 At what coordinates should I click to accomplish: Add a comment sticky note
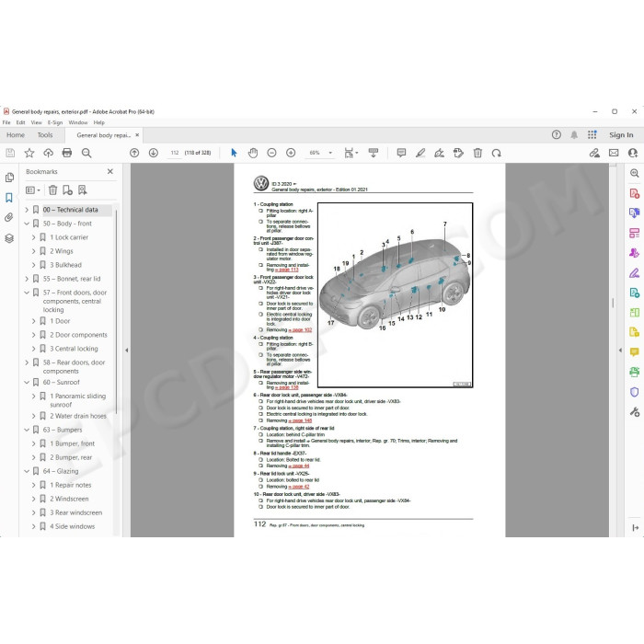tap(401, 153)
